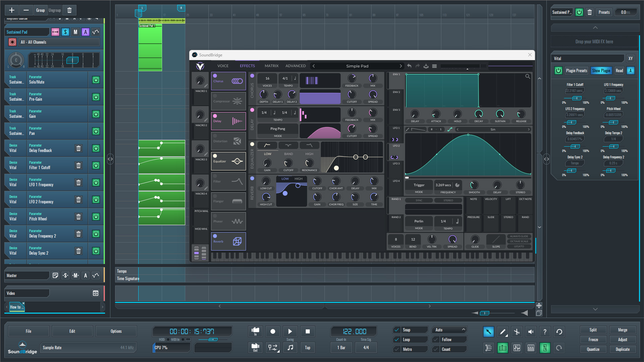Screen dimensions: 644x362
Task: Select the scissors cut tool
Action: [517, 332]
